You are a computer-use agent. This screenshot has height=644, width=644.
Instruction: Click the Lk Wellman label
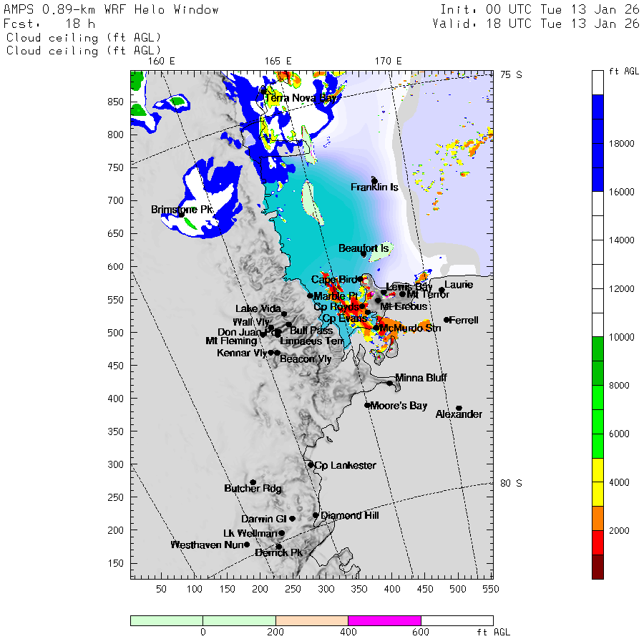tap(250, 533)
